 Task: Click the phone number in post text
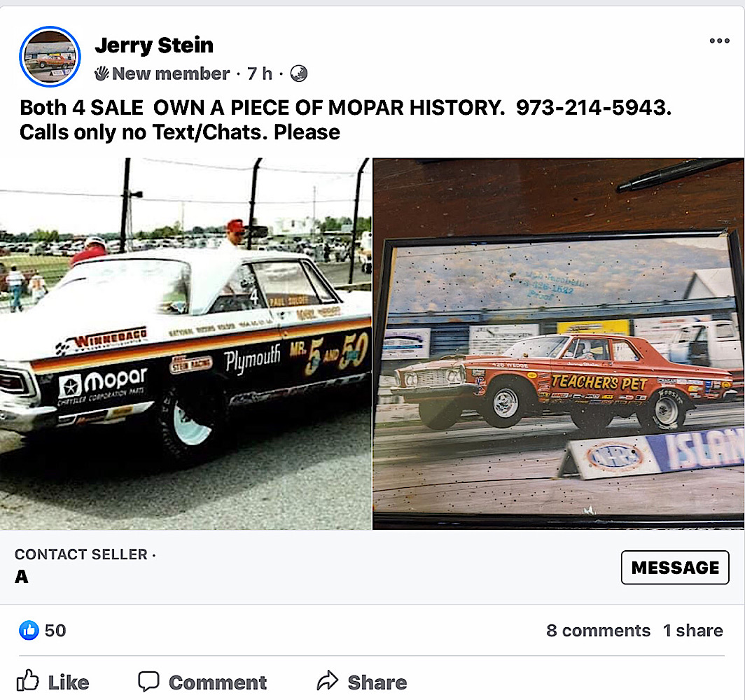[x=594, y=108]
